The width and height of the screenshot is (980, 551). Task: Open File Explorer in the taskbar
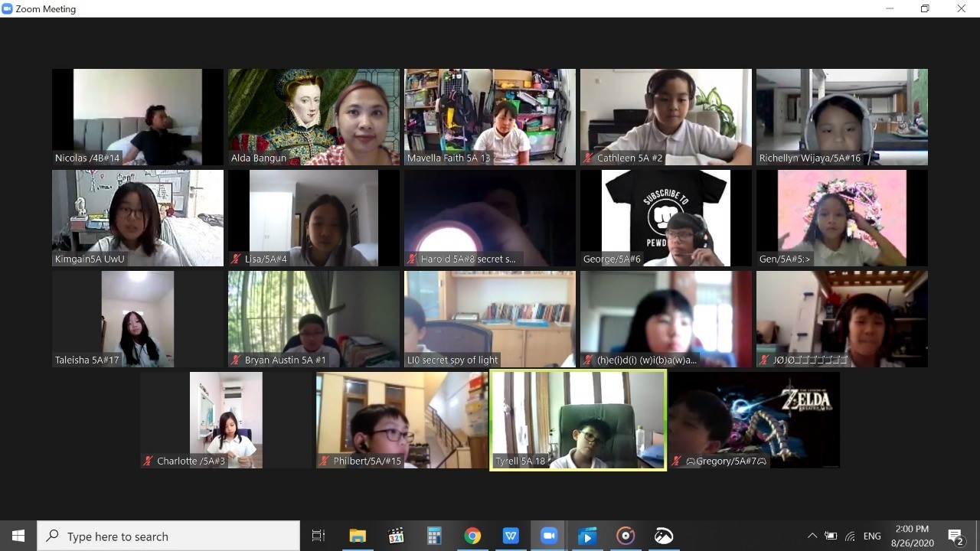(x=358, y=536)
